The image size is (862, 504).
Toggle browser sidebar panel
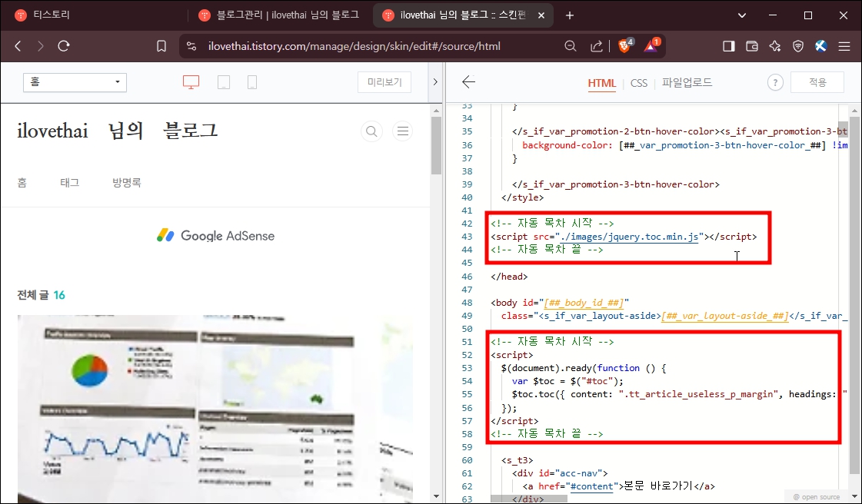coord(729,46)
